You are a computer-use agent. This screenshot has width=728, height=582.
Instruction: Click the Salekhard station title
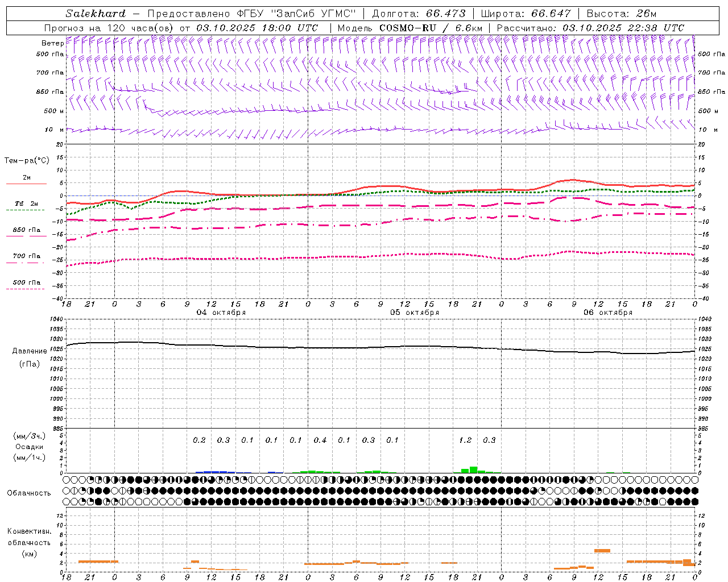(96, 14)
